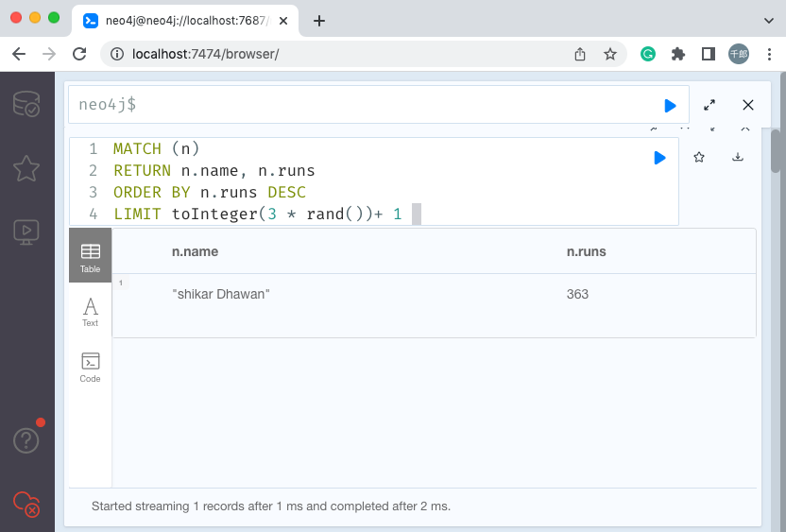Click the LIMIT line in frame query
The width and height of the screenshot is (786, 532).
point(258,215)
